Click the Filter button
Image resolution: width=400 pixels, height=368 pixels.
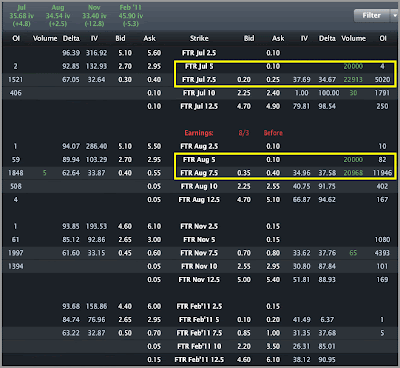click(x=371, y=15)
